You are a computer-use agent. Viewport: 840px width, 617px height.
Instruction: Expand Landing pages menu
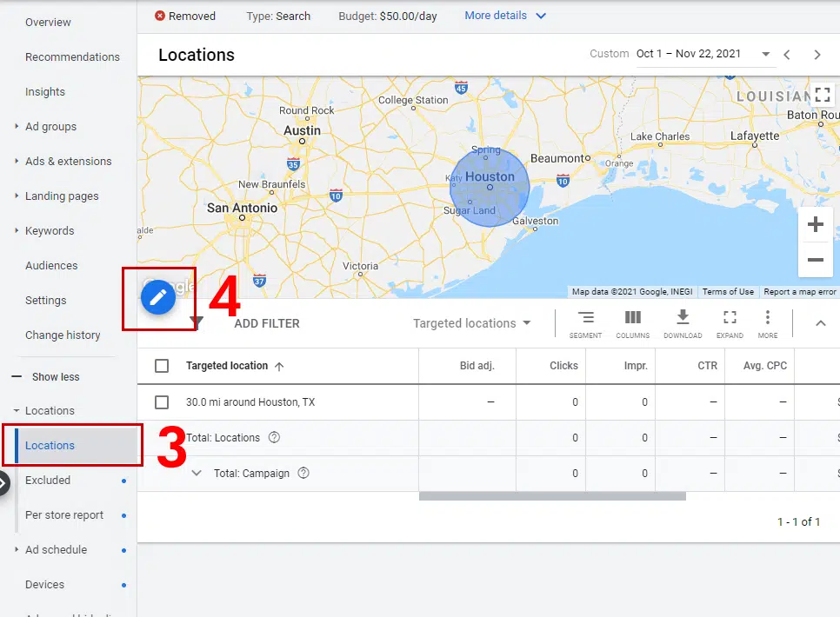[x=17, y=196]
